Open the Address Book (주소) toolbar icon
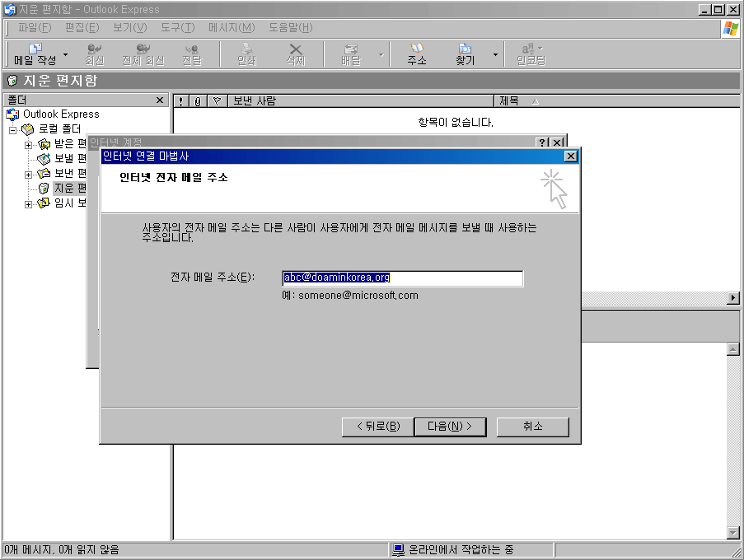 [x=417, y=54]
